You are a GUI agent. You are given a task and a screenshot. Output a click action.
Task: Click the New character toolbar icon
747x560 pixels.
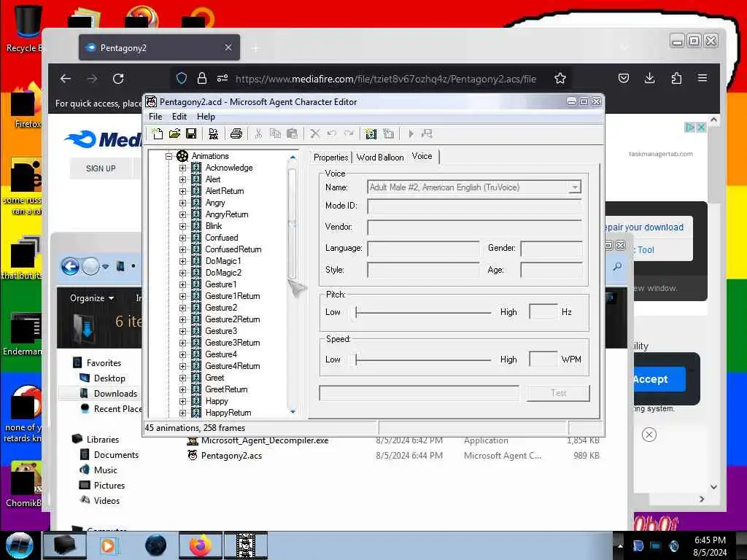[x=158, y=134]
